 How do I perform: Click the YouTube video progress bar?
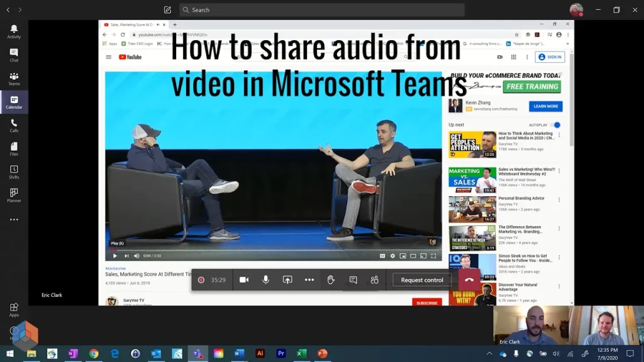pyautogui.click(x=274, y=250)
